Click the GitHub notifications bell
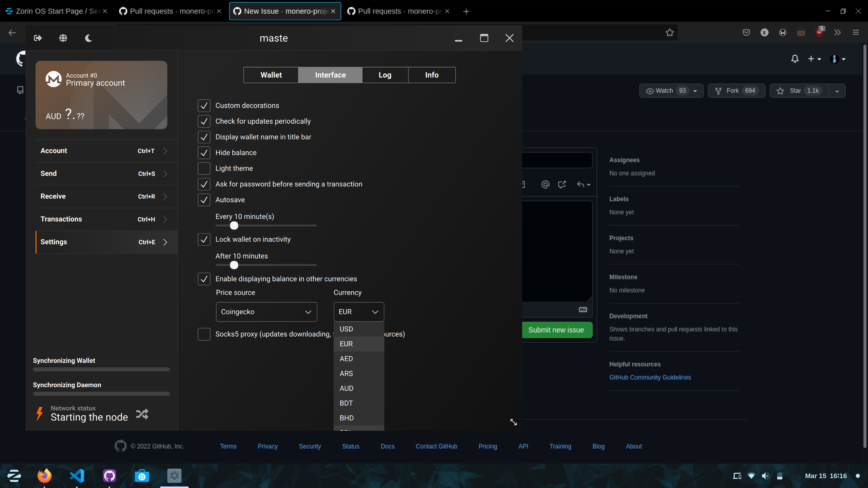The width and height of the screenshot is (868, 488). [x=795, y=59]
